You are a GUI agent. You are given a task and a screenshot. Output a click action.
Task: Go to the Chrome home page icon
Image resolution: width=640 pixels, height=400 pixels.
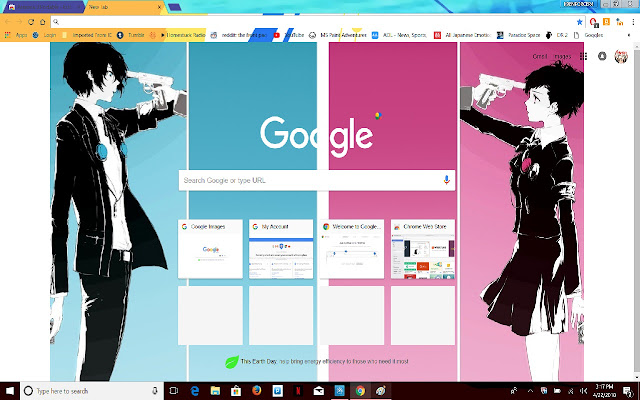click(x=43, y=22)
